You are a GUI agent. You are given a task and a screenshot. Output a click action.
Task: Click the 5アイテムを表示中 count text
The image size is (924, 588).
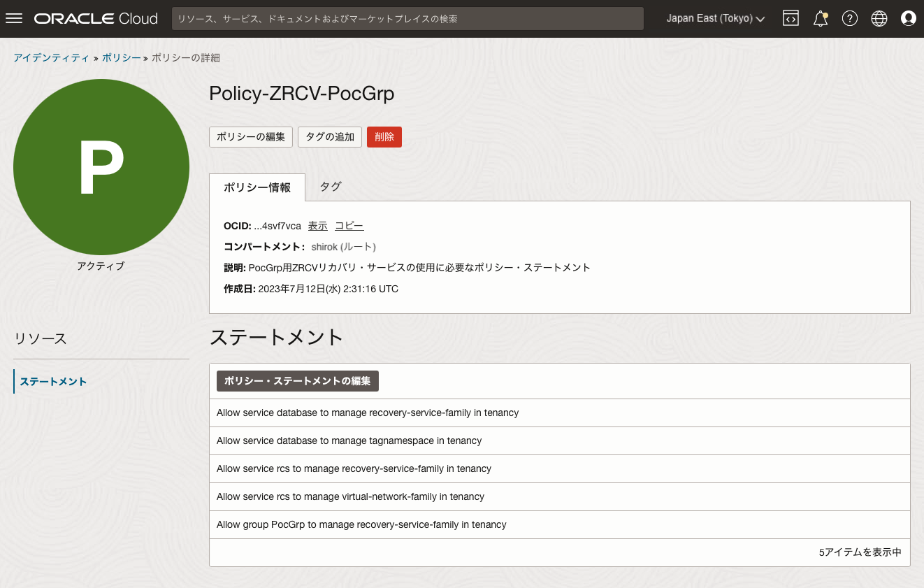pyautogui.click(x=860, y=552)
